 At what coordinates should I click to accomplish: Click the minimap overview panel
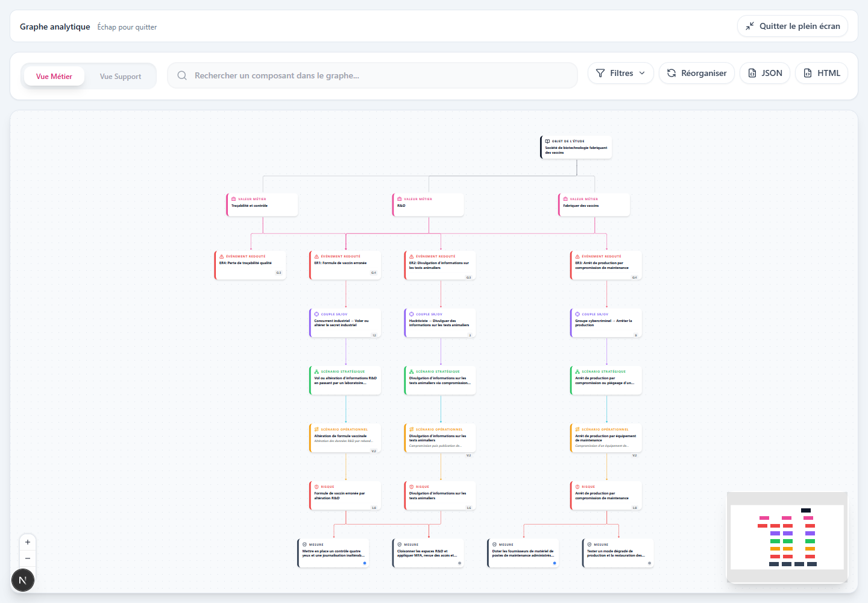coord(787,537)
